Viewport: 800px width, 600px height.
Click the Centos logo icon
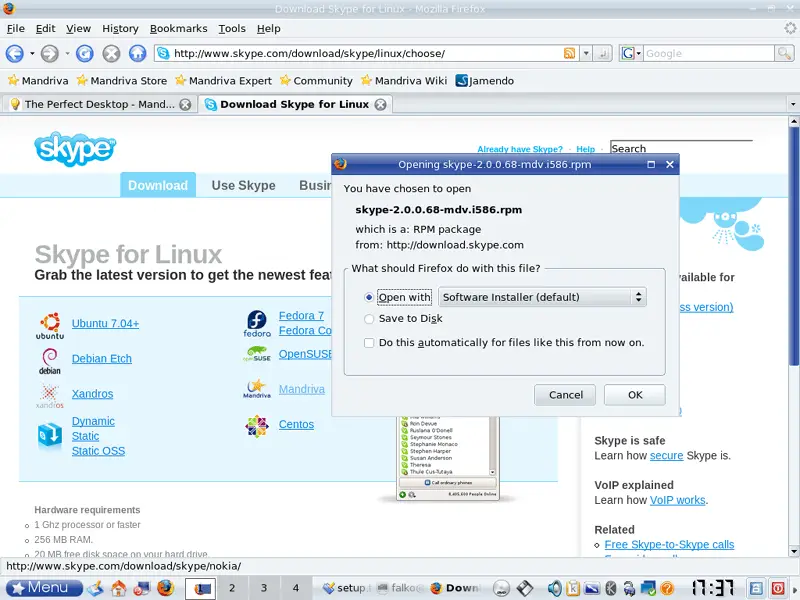pos(257,426)
